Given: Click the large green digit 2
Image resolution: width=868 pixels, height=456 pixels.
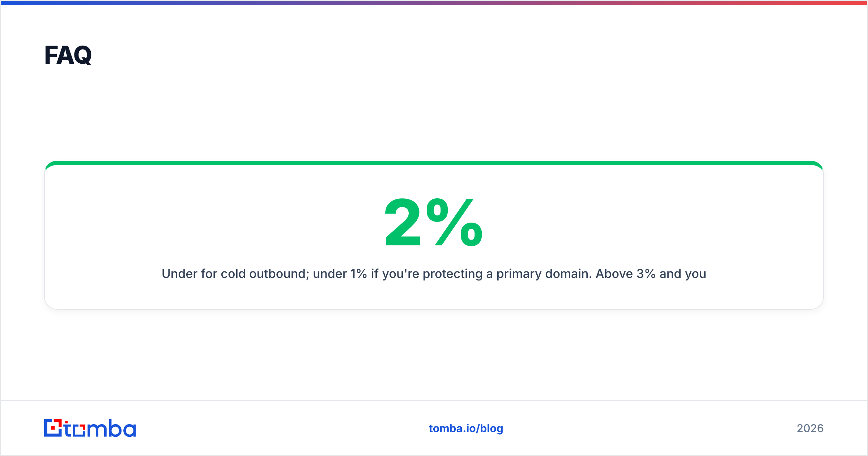Looking at the screenshot, I should 403,223.
